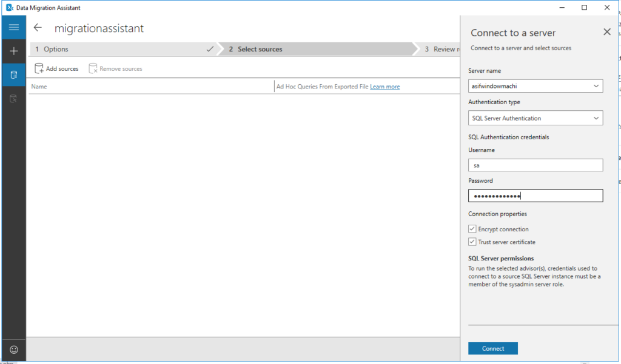Screen dimensions: 621x364
Task: Click the Connect button
Action: point(492,348)
